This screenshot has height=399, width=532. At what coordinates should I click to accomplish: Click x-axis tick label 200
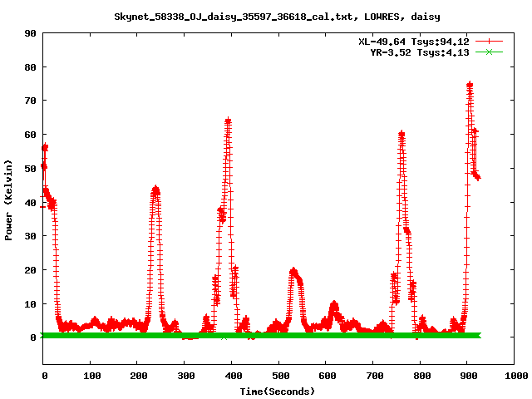click(139, 376)
